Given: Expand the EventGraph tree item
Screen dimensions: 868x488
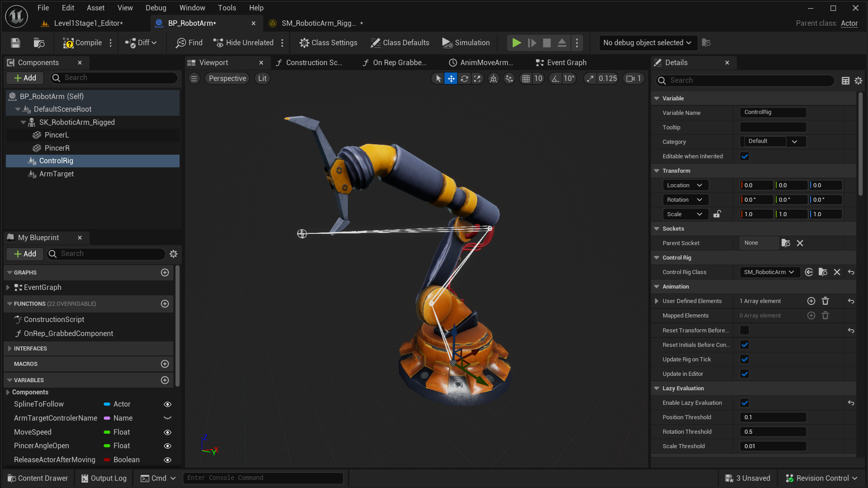Looking at the screenshot, I should (x=8, y=287).
